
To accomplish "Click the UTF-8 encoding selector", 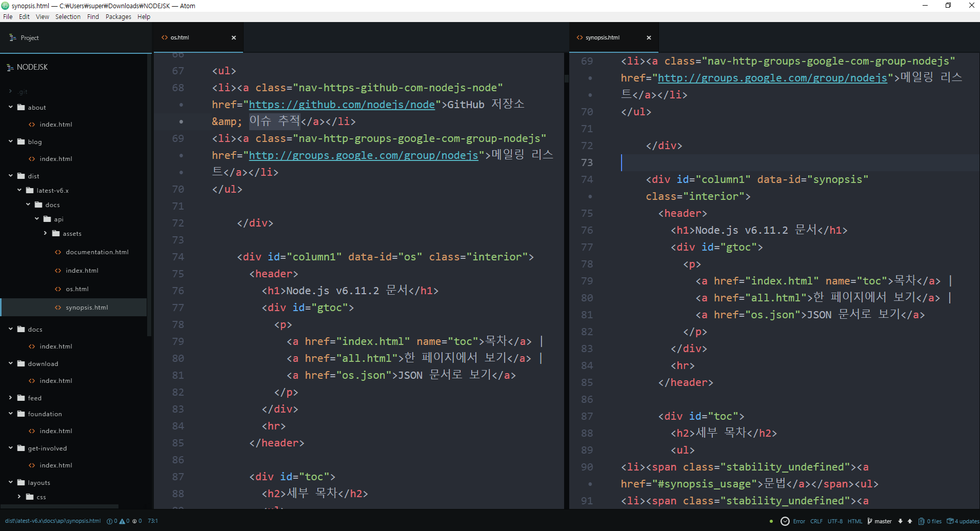I will tap(835, 521).
